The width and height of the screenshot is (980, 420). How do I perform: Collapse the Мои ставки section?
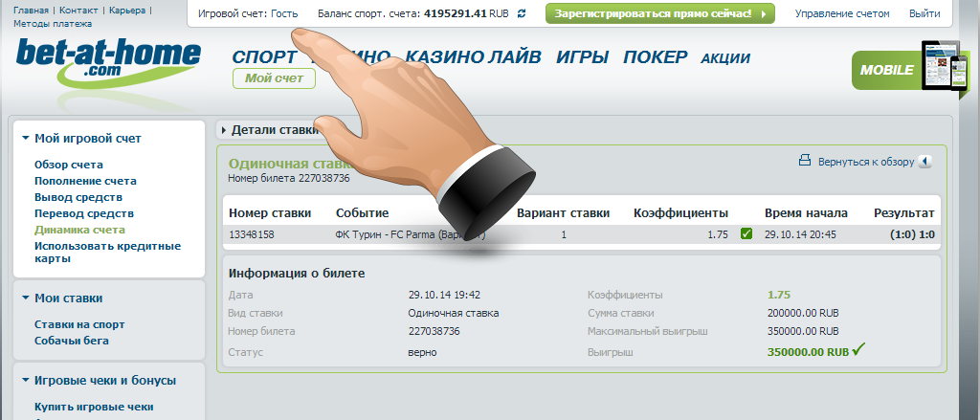[x=26, y=298]
